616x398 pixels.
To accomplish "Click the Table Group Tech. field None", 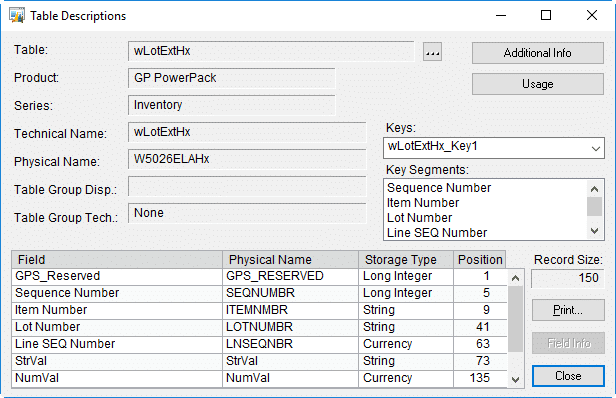I will [x=247, y=213].
